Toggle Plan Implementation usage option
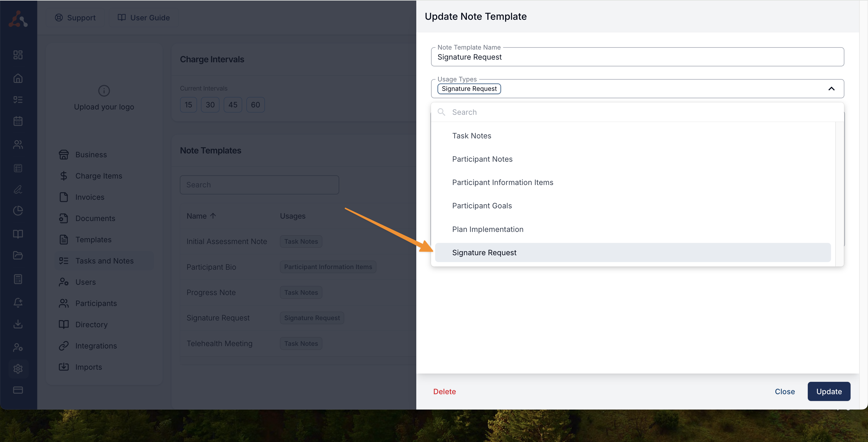 tap(487, 229)
